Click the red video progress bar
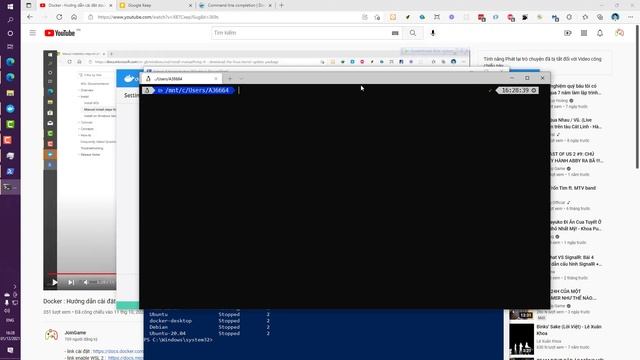The height and width of the screenshot is (360, 640). 82,273
